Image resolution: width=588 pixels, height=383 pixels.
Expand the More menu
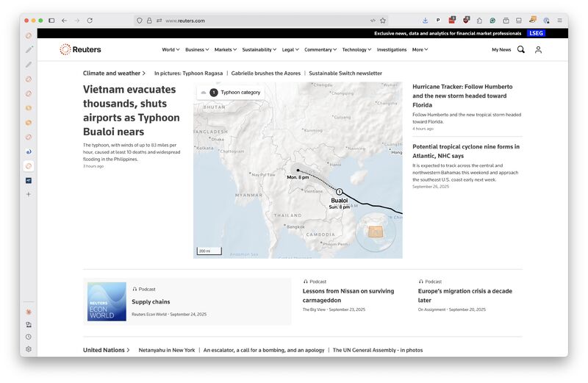click(x=420, y=49)
